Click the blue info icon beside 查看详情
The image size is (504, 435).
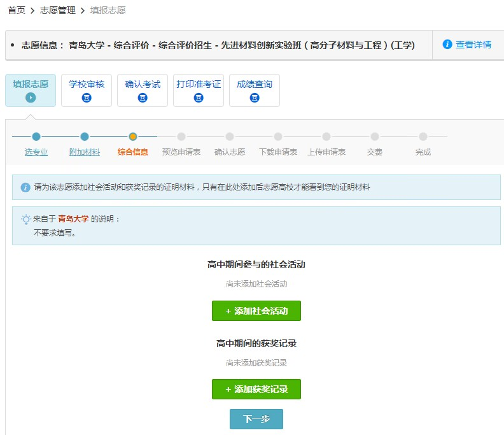pos(447,45)
